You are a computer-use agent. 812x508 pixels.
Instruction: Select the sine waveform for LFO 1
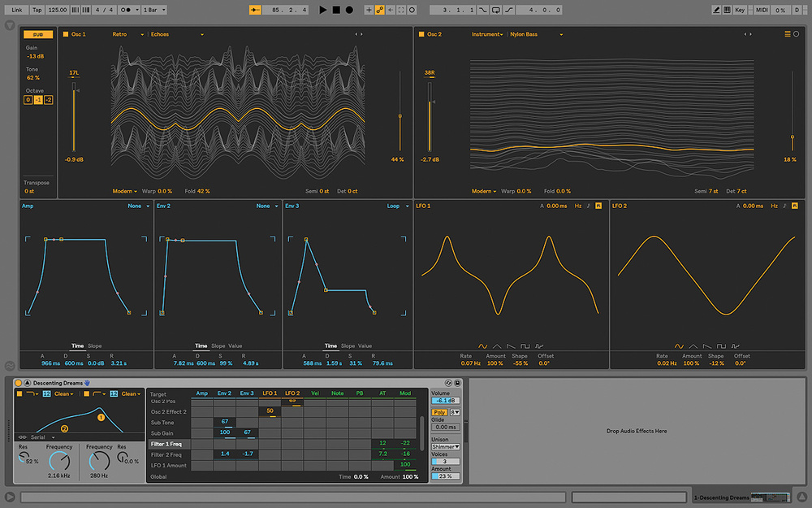tap(482, 346)
